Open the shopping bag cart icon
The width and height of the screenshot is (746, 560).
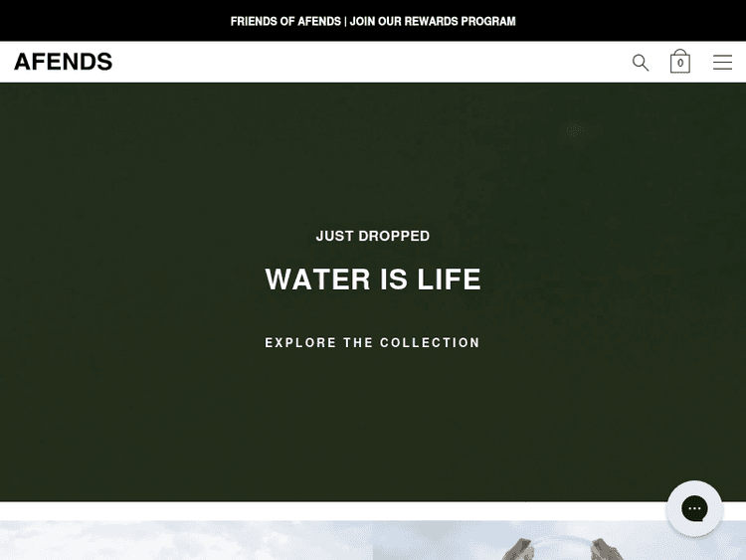point(680,62)
